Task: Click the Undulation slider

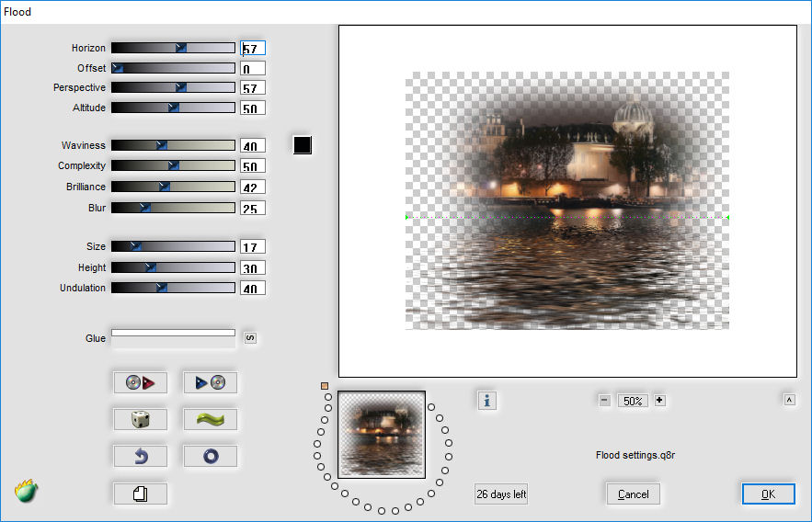Action: pos(174,288)
